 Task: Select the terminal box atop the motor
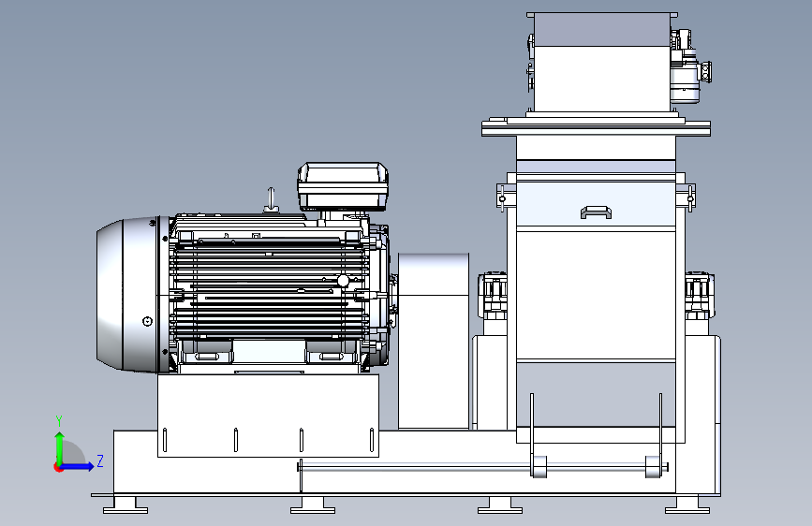343,186
